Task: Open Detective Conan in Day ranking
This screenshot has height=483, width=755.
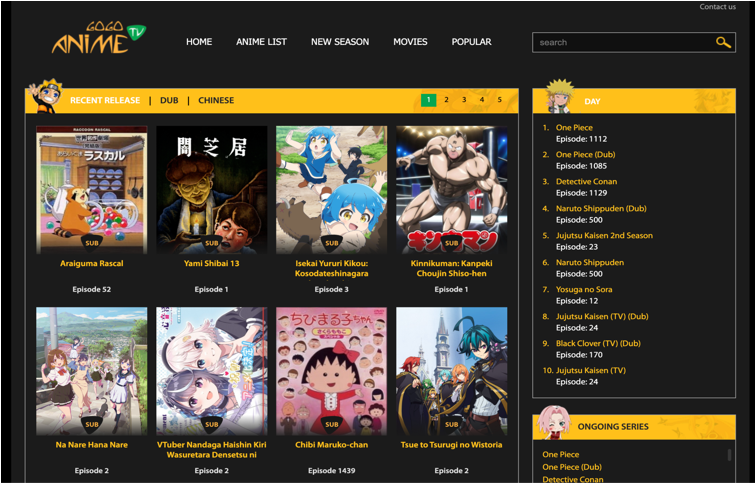Action: 586,182
